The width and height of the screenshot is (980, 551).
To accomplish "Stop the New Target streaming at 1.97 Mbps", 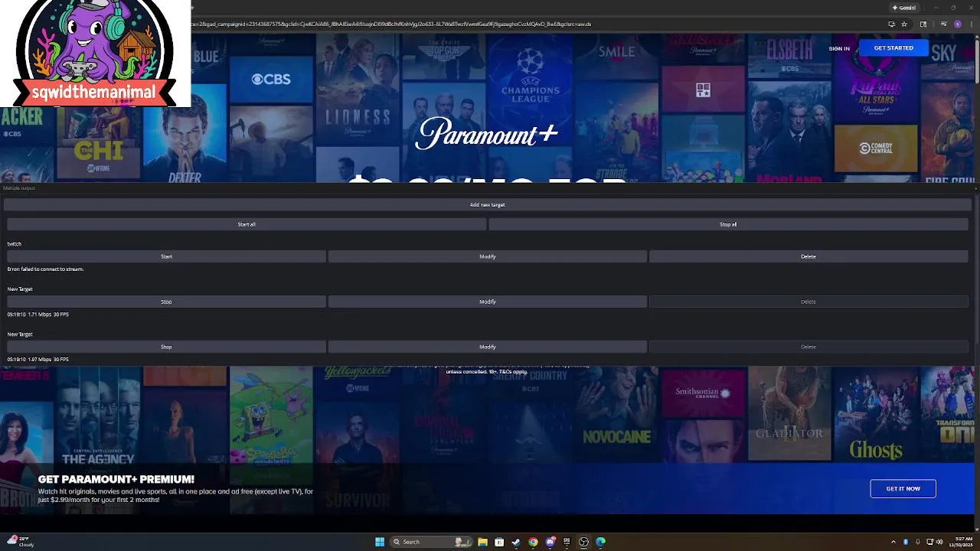I will 166,347.
